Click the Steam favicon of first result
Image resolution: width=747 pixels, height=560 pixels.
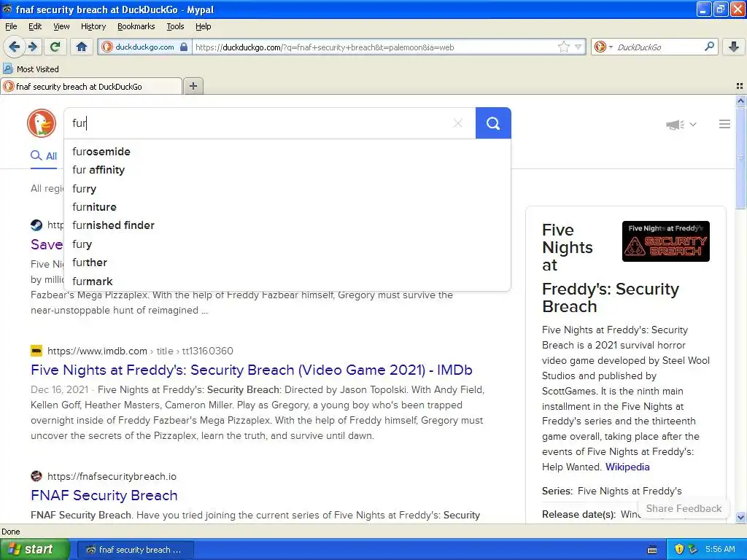pos(36,225)
